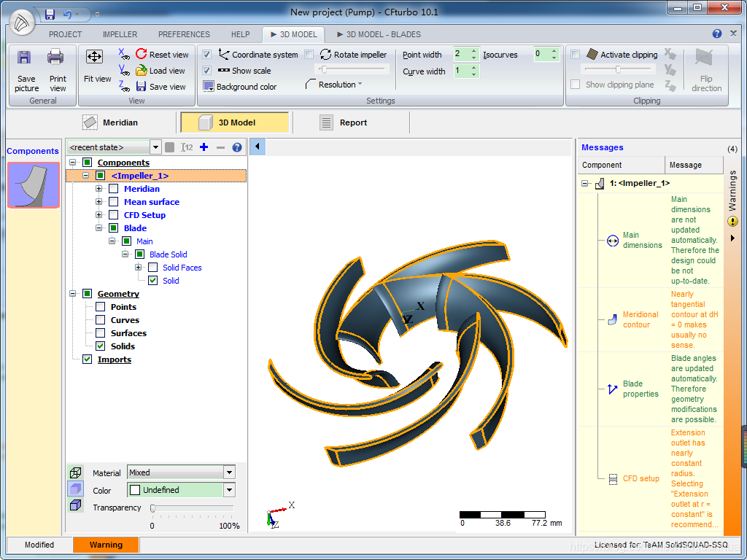Click the impeller thumbnail in Components panel
The height and width of the screenshot is (560, 747).
[34, 184]
